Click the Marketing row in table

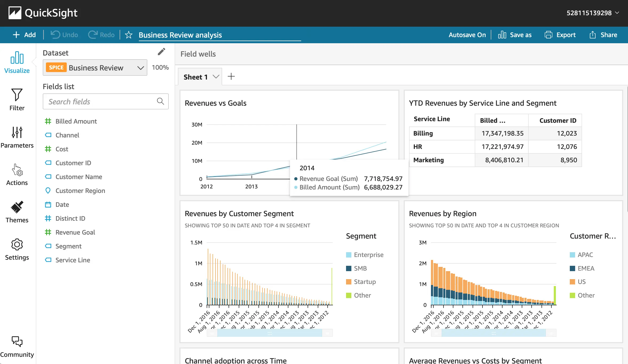(495, 160)
